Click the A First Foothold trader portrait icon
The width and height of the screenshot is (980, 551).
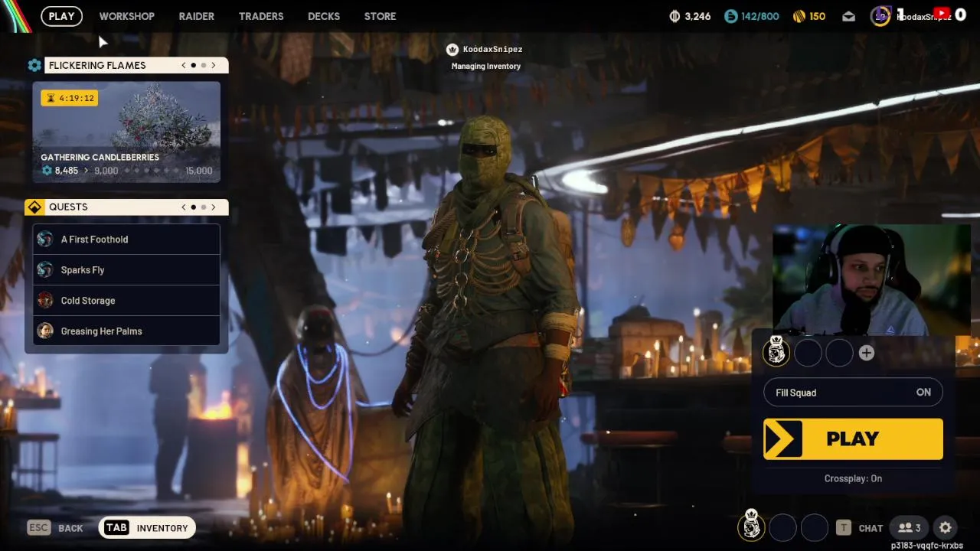pos(45,240)
